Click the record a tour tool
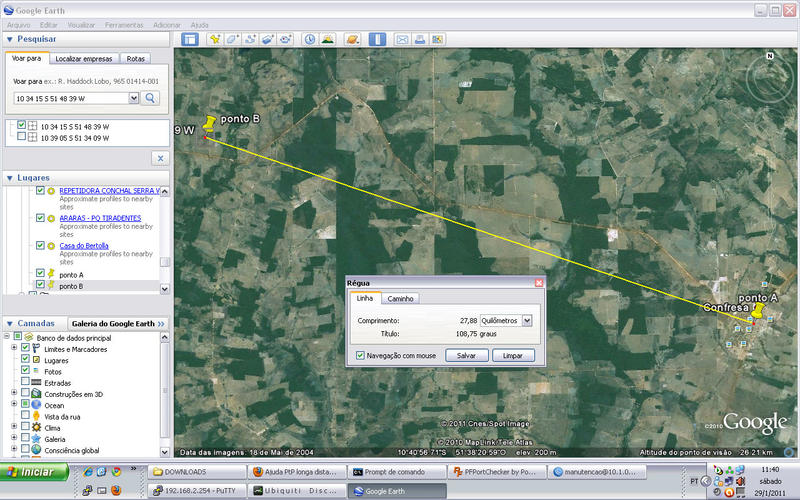Image resolution: width=800 pixels, height=500 pixels. (285, 39)
